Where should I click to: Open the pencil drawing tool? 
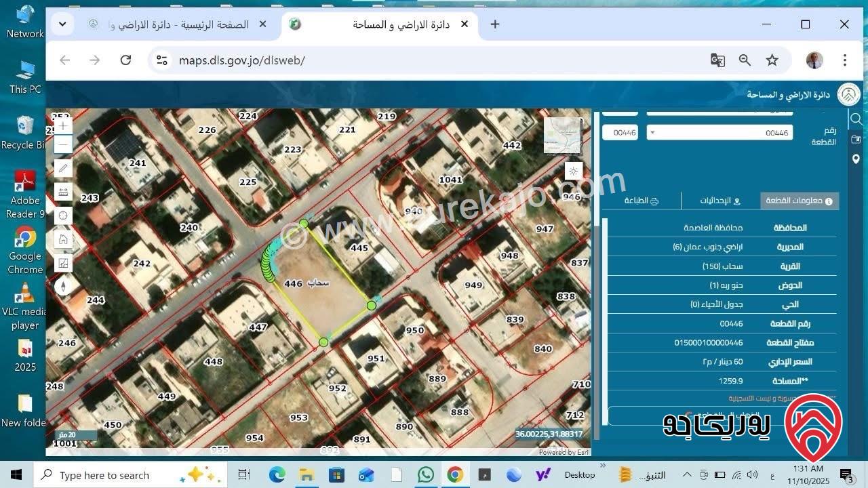coord(62,167)
